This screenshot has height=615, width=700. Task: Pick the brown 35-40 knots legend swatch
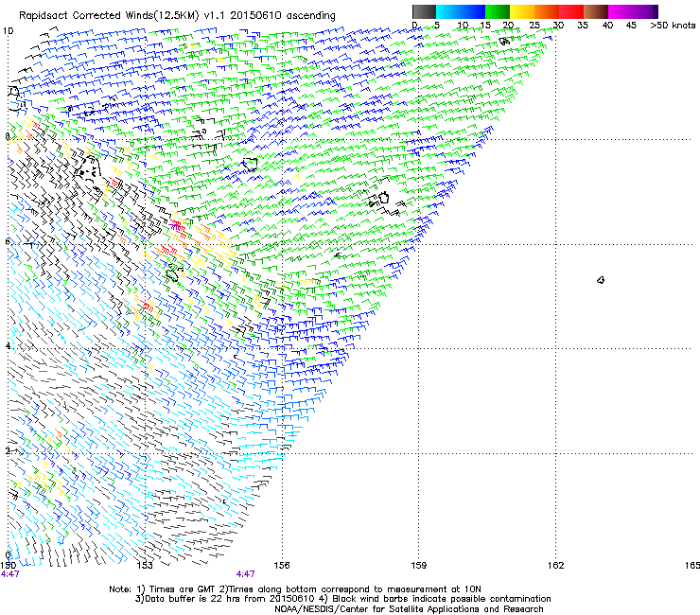595,11
